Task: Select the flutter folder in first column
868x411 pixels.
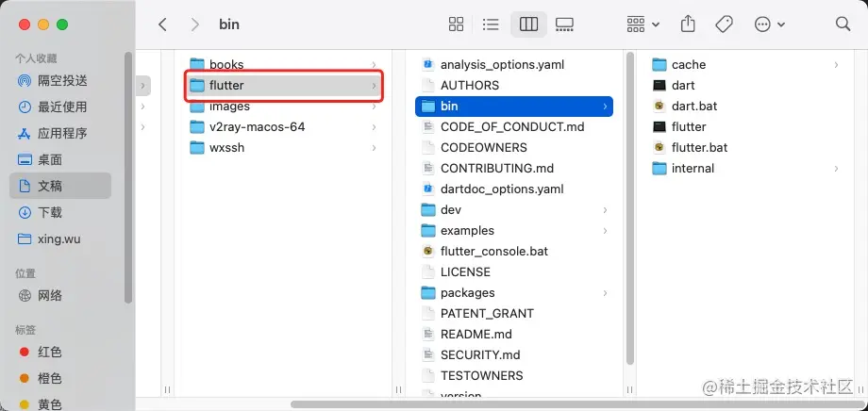Action: tap(283, 85)
